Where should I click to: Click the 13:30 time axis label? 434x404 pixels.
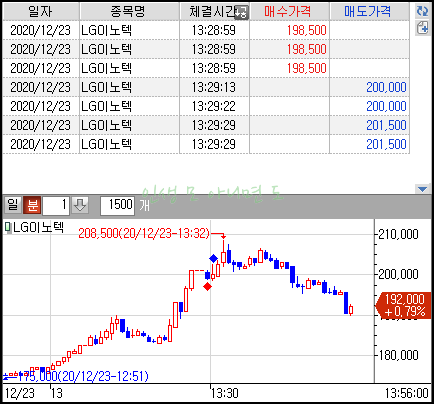click(225, 394)
